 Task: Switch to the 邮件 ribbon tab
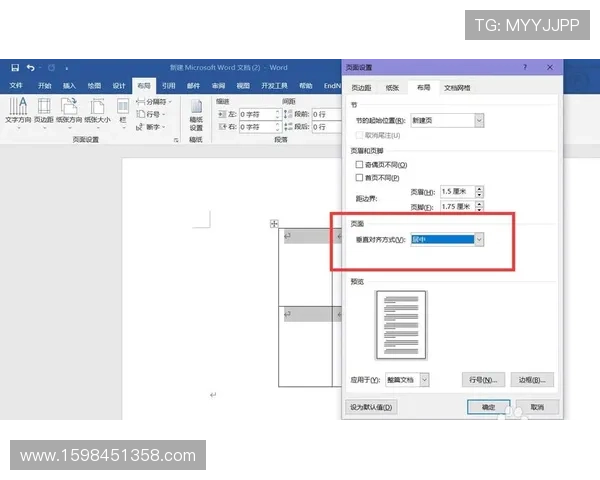point(193,85)
